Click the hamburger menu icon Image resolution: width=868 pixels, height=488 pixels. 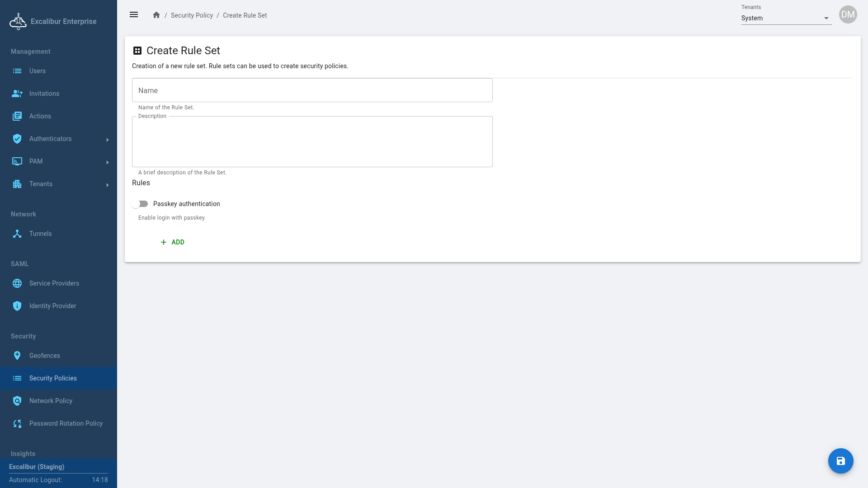coord(134,15)
